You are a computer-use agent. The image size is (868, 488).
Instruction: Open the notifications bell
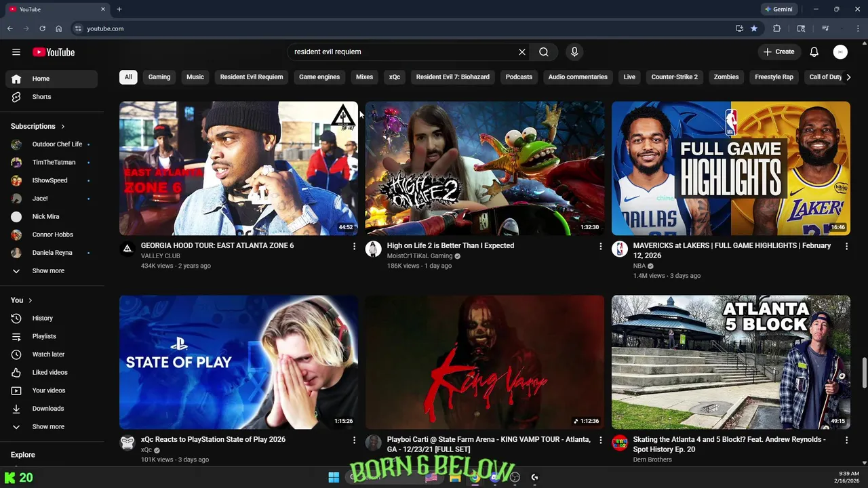coord(814,52)
